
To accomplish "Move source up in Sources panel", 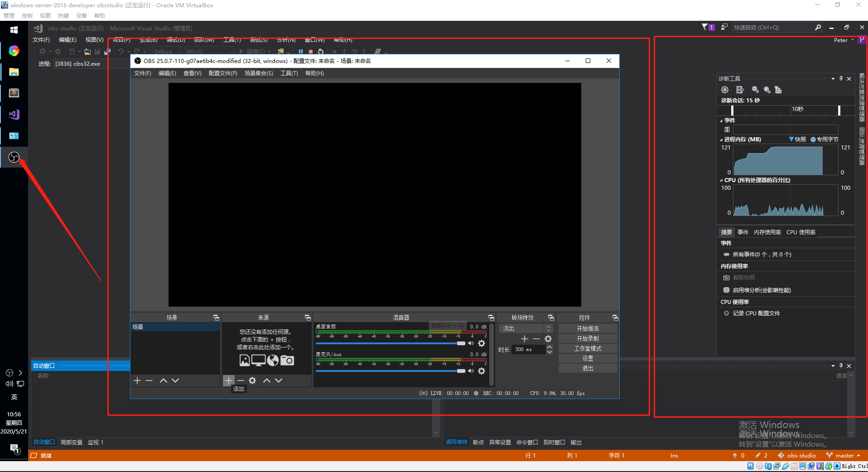I will point(267,380).
